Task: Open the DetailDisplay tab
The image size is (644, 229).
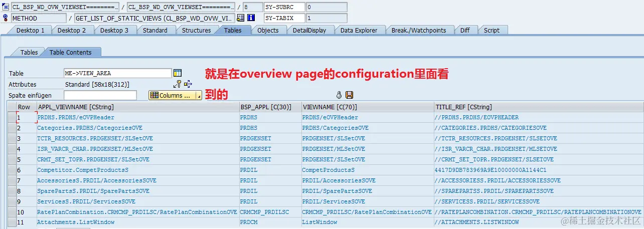Action: click(x=309, y=30)
